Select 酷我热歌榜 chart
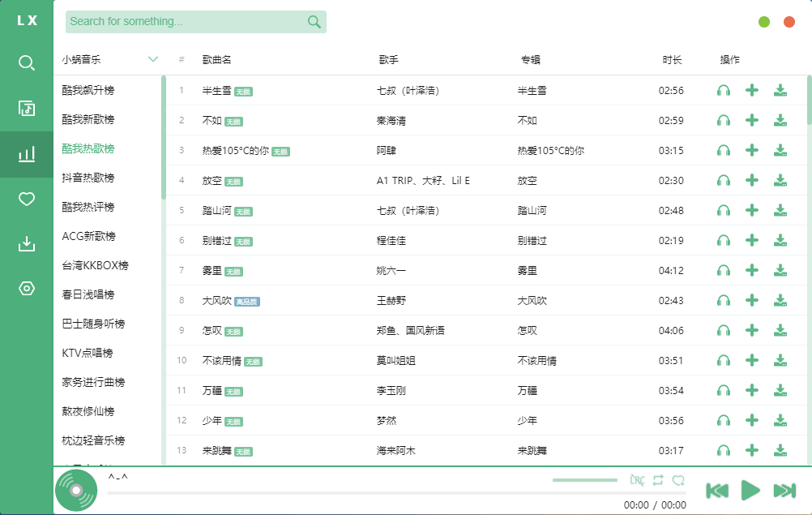The width and height of the screenshot is (812, 515). tap(88, 148)
